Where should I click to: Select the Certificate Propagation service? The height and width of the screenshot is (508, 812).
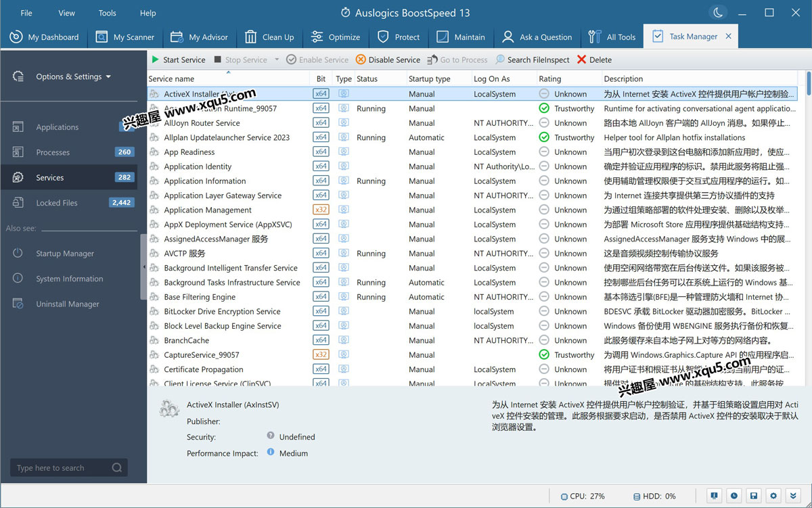click(472, 369)
